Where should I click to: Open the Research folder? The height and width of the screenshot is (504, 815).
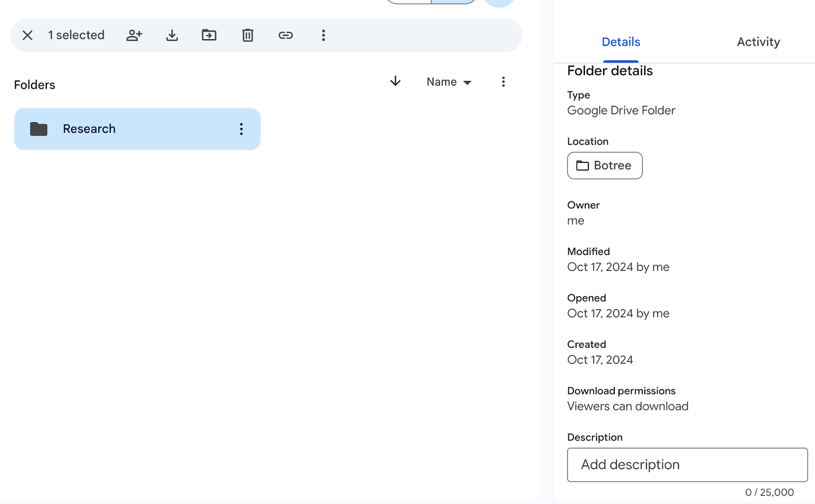[89, 129]
